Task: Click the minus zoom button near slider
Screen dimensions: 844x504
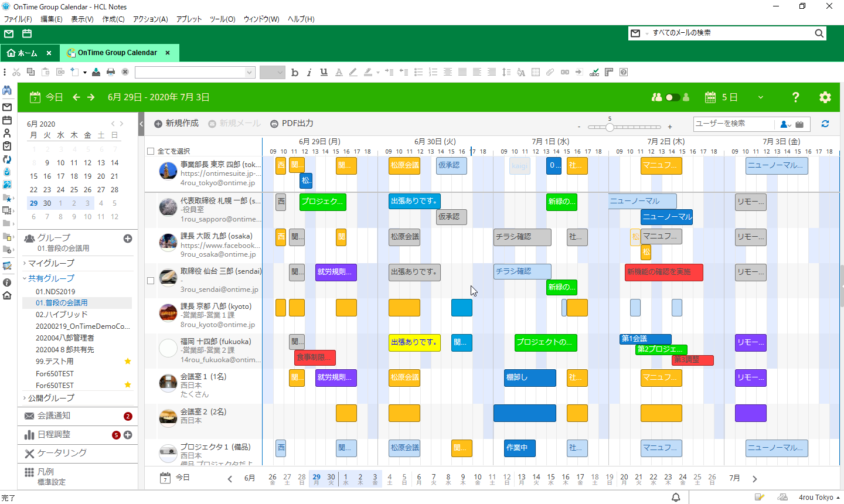Action: (x=579, y=127)
